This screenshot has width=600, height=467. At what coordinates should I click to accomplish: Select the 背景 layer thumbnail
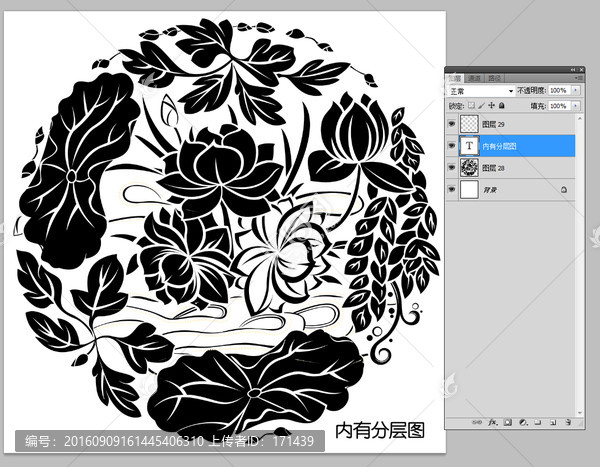point(469,189)
